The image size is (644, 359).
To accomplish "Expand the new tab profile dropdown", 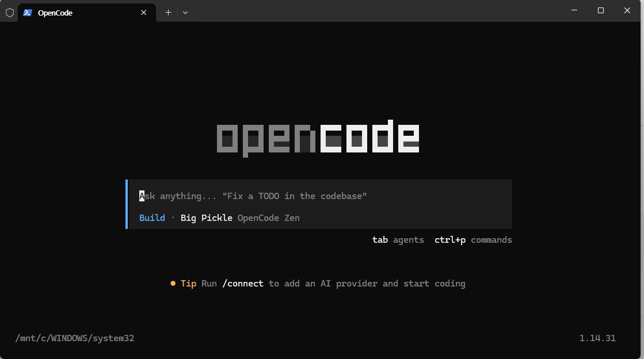I will pos(185,13).
